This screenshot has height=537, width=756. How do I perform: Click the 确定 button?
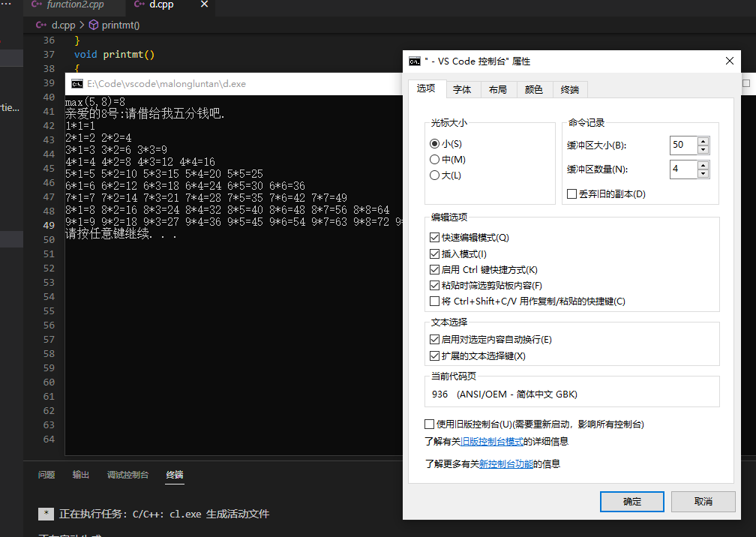[x=632, y=502]
